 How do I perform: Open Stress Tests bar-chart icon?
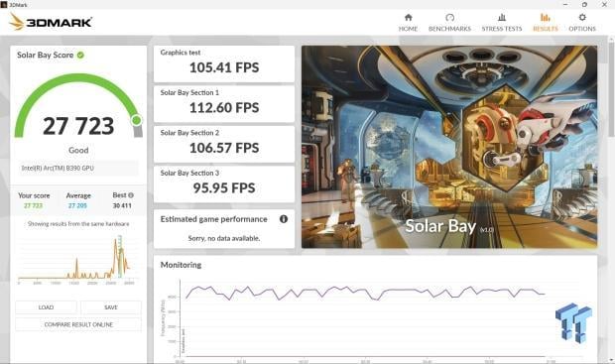(502, 17)
